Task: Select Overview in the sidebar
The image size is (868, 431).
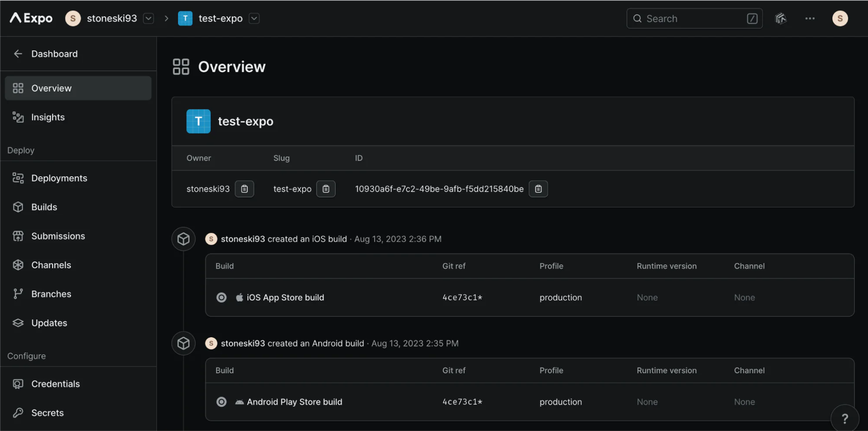Action: click(x=78, y=88)
